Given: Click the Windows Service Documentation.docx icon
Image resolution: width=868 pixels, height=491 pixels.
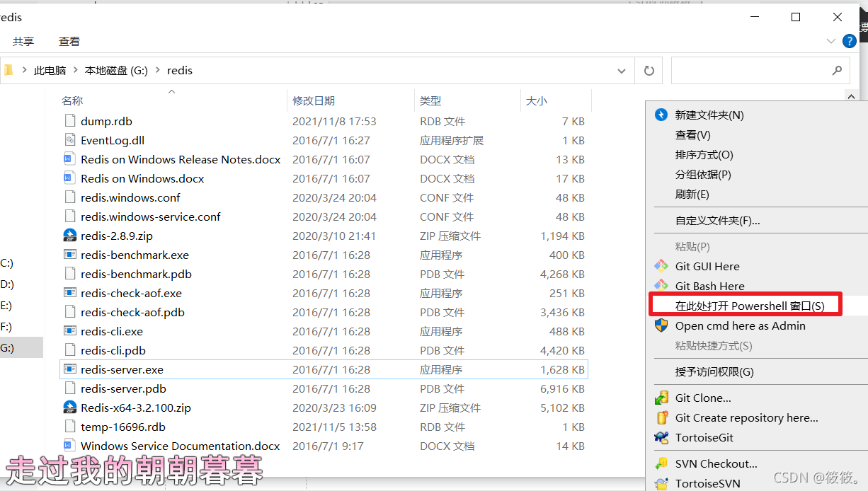Looking at the screenshot, I should pyautogui.click(x=69, y=446).
